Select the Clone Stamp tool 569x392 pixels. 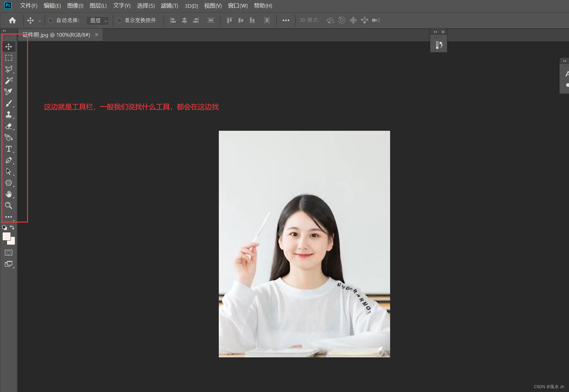coord(9,114)
